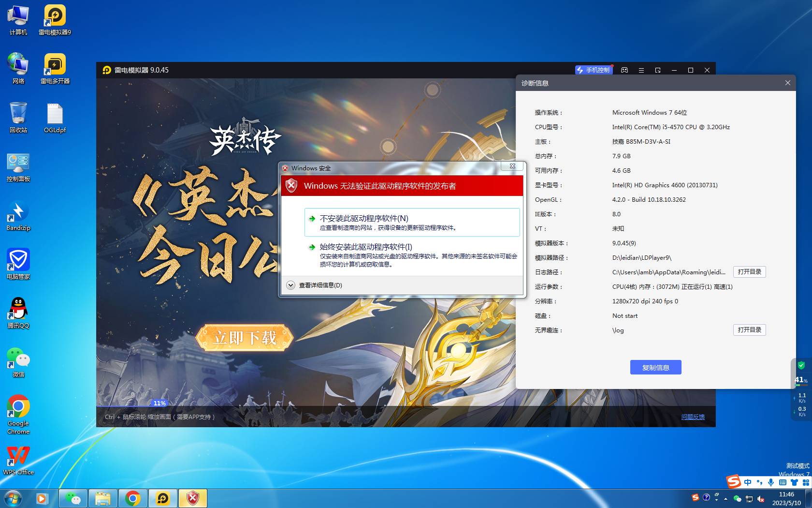Viewport: 812px width, 508px height.
Task: Click the 立即下载 download banner button
Action: (x=245, y=337)
